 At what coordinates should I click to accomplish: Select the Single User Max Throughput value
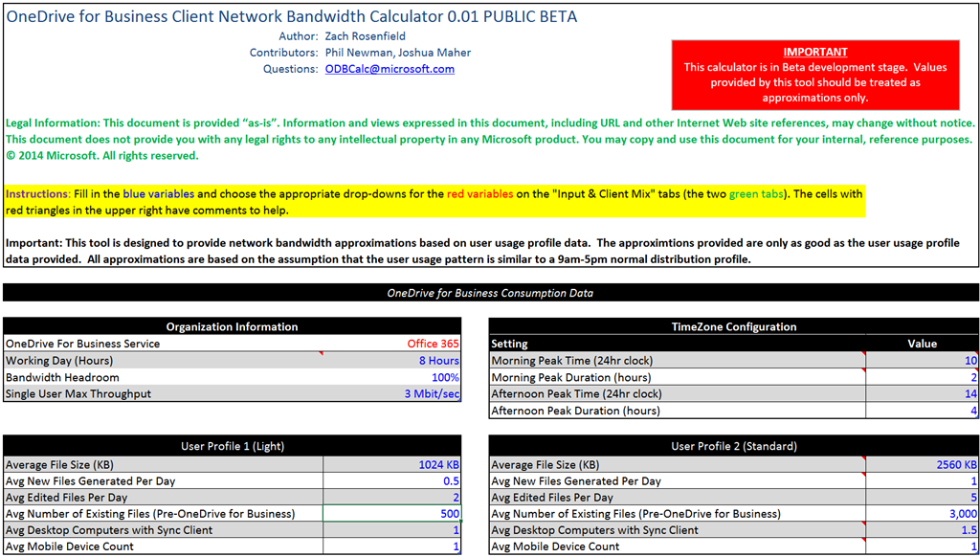pyautogui.click(x=432, y=394)
